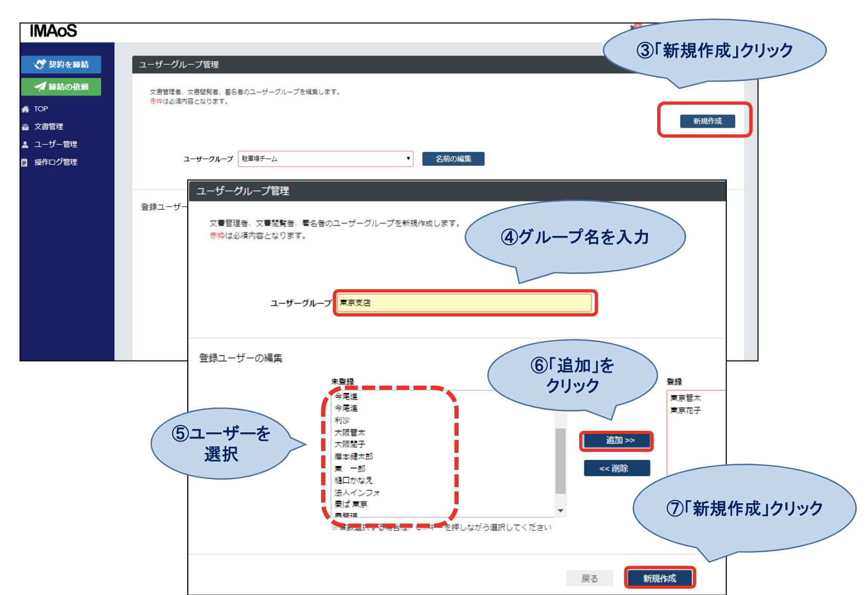Click the 東京支店 user group input field
The width and height of the screenshot is (868, 595).
click(x=464, y=303)
